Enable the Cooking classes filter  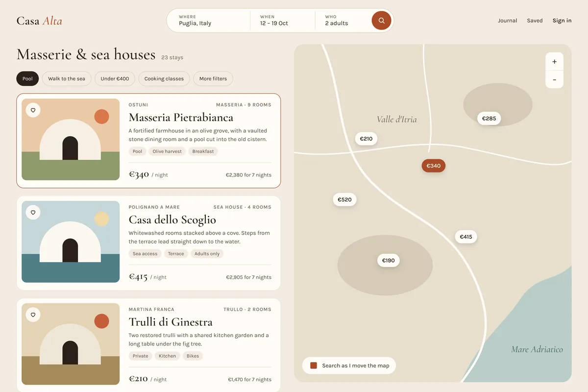[164, 78]
